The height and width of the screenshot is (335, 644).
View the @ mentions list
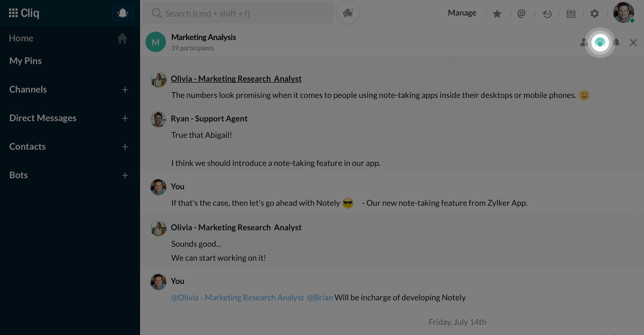521,14
